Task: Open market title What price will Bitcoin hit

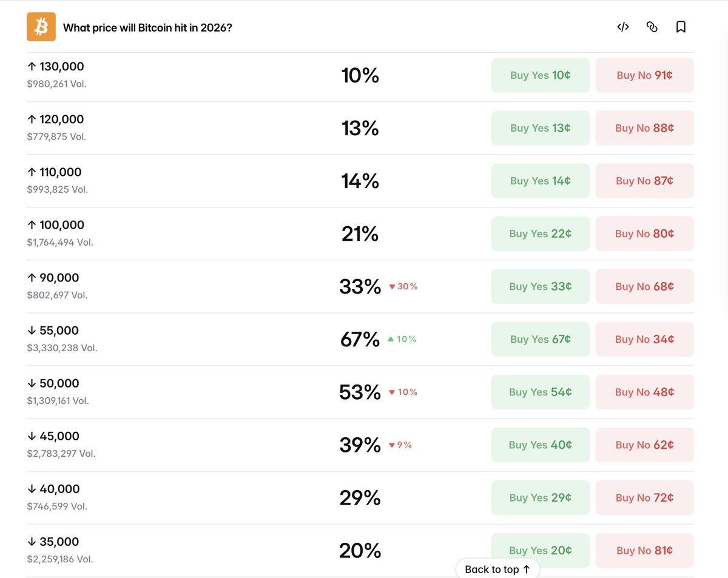Action: tap(147, 27)
